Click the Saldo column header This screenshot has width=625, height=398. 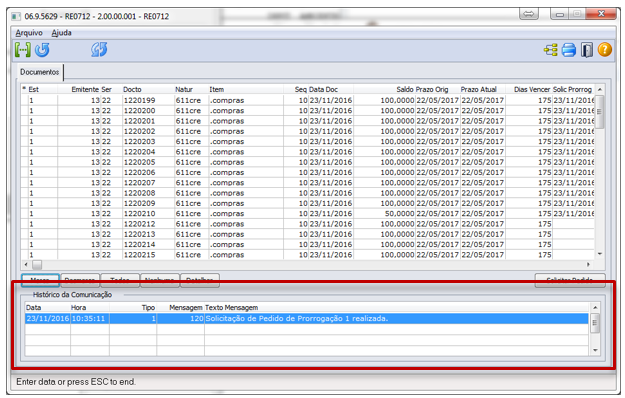(405, 90)
